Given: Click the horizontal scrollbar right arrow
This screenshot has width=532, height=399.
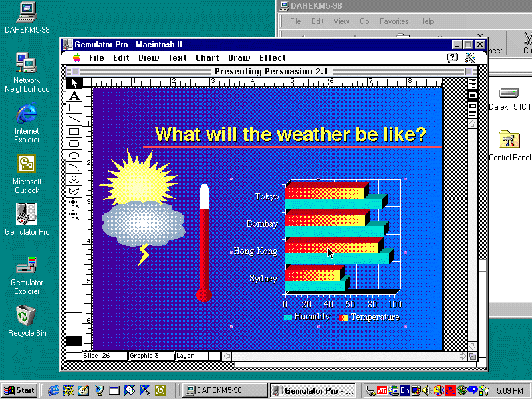Looking at the screenshot, I should point(462,356).
